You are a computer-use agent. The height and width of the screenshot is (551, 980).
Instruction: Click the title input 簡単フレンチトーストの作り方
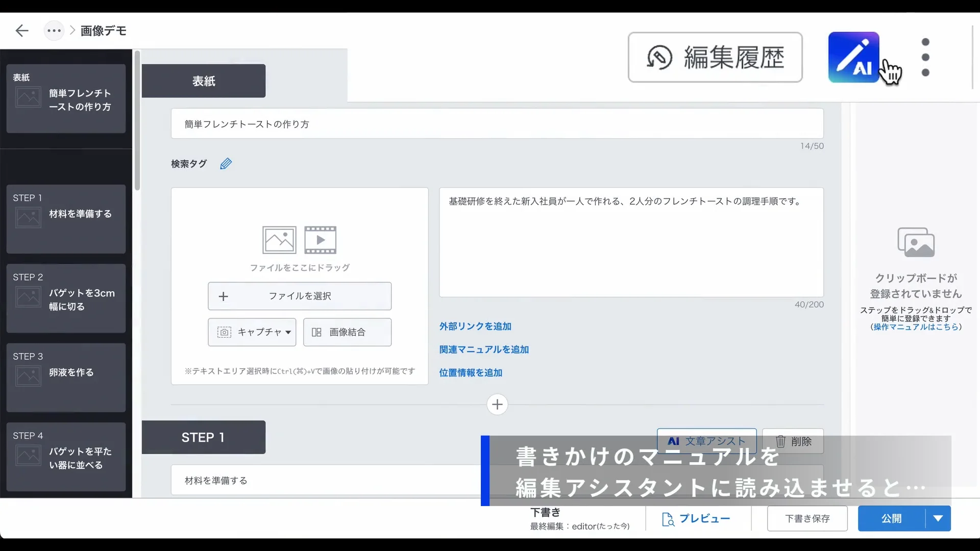click(x=497, y=123)
